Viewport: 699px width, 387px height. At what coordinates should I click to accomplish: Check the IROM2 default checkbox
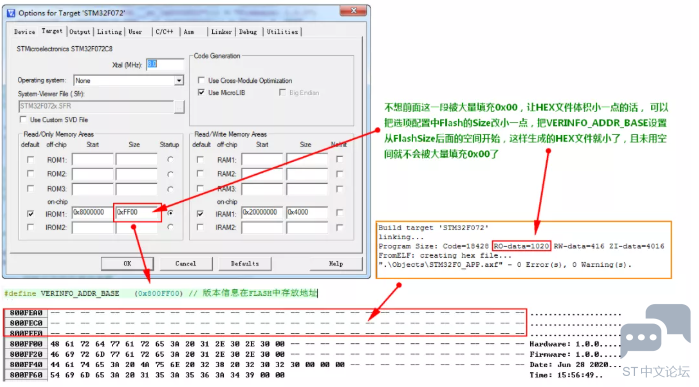point(30,227)
